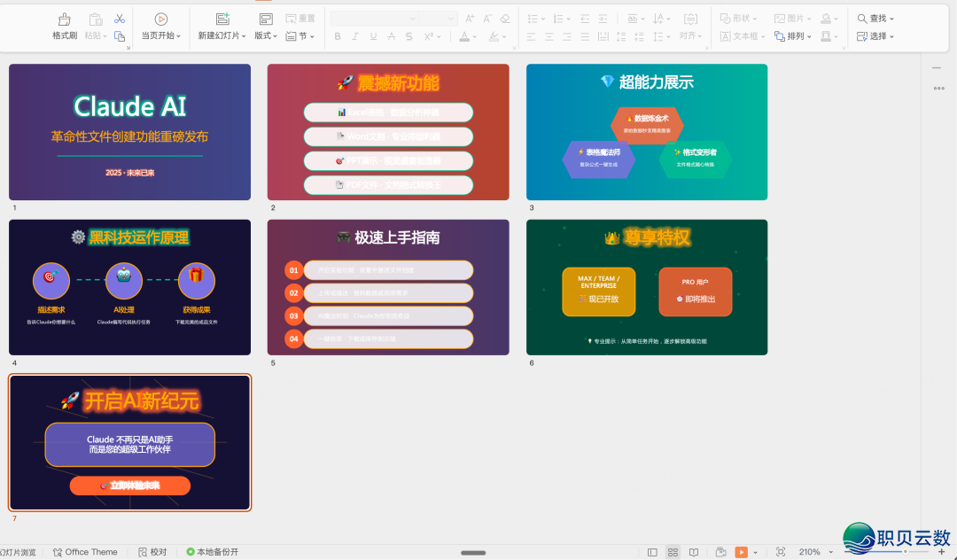Click the Reset (重置) button
Image resolution: width=957 pixels, height=560 pixels.
point(300,19)
